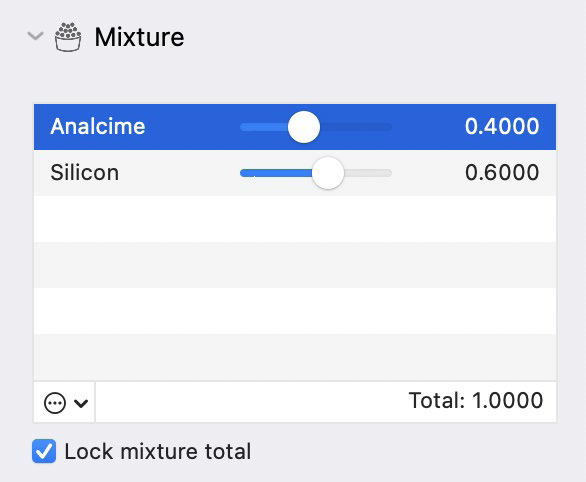Click the Mixture bowl icon
586x482 pixels.
[68, 37]
